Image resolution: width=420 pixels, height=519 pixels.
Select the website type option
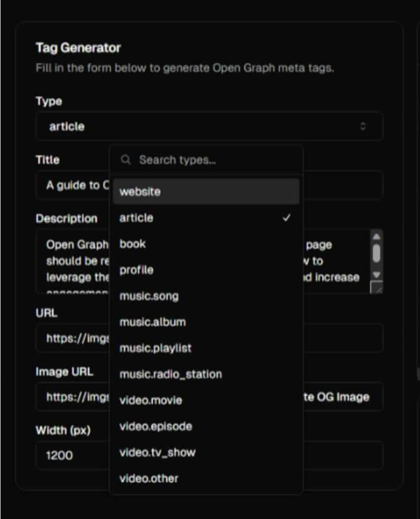click(x=206, y=191)
